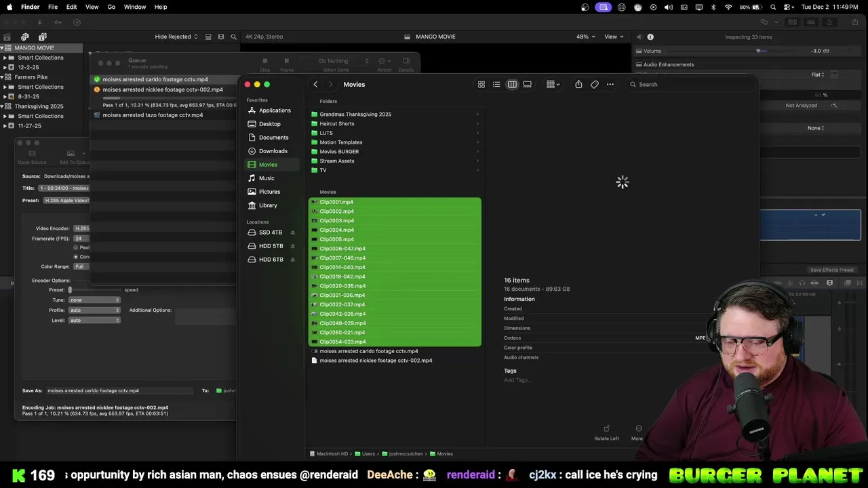This screenshot has height=488, width=868.
Task: Open Spotlight search in menu bar
Action: [x=773, y=7]
